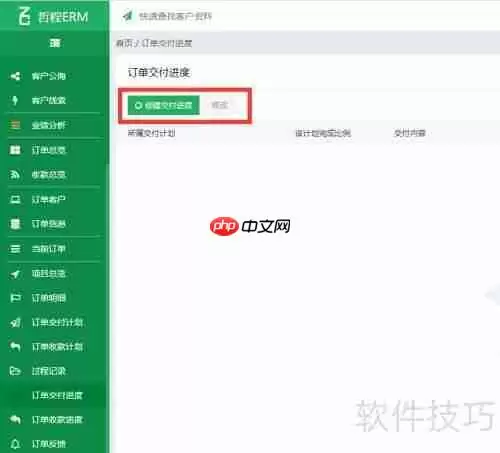The image size is (500, 453).
Task: Click the list lines icon for 当前订单
Action: point(15,249)
